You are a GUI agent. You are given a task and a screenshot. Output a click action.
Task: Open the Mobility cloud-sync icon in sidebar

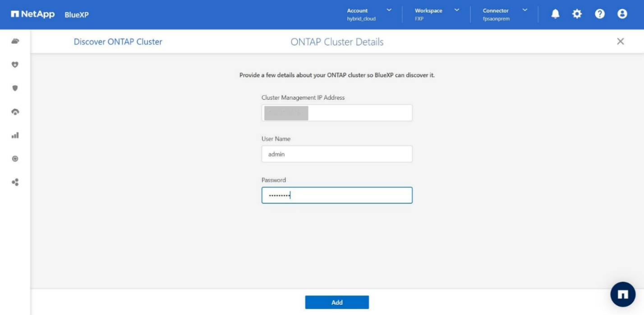15,111
